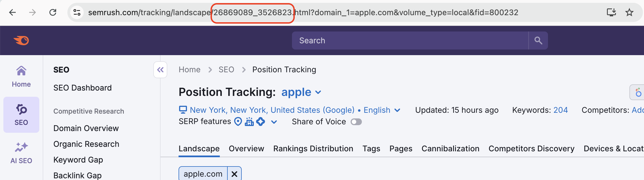Select the SEO section in the sidebar

[x=21, y=114]
